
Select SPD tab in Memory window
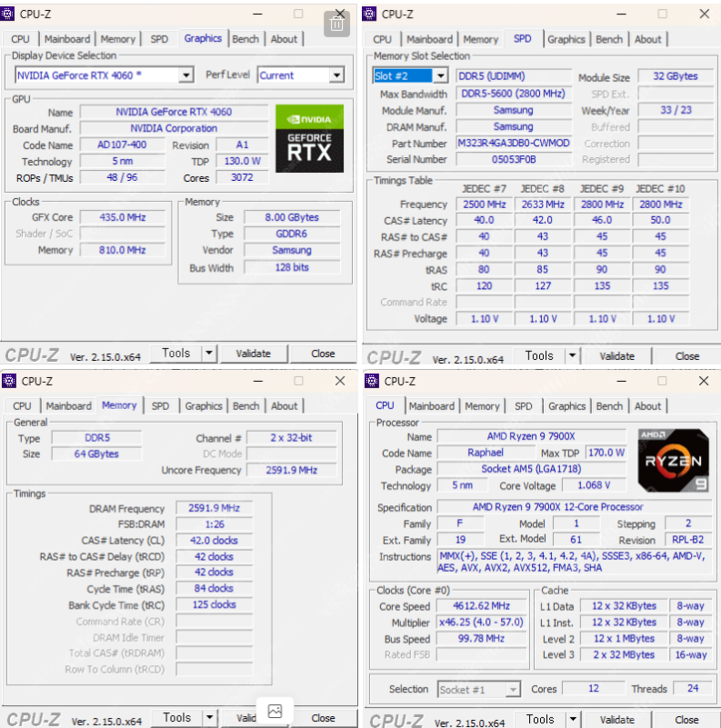[x=160, y=405]
